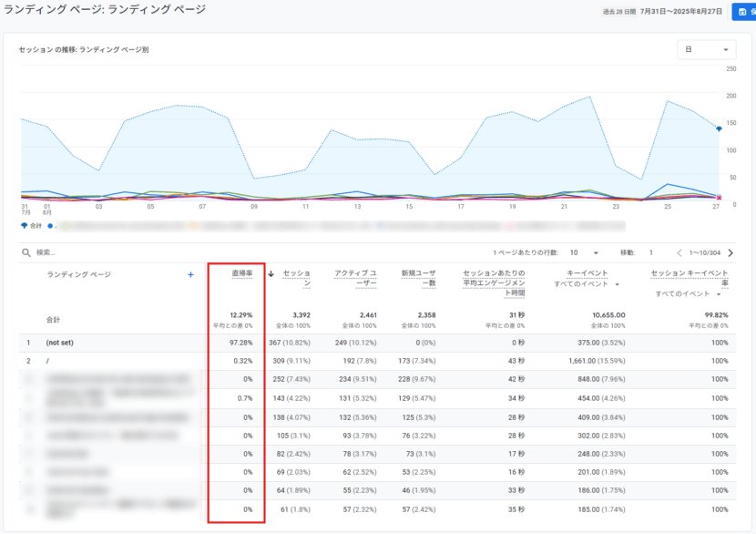Open the rows-per-page dropdown showing 10

click(x=583, y=252)
